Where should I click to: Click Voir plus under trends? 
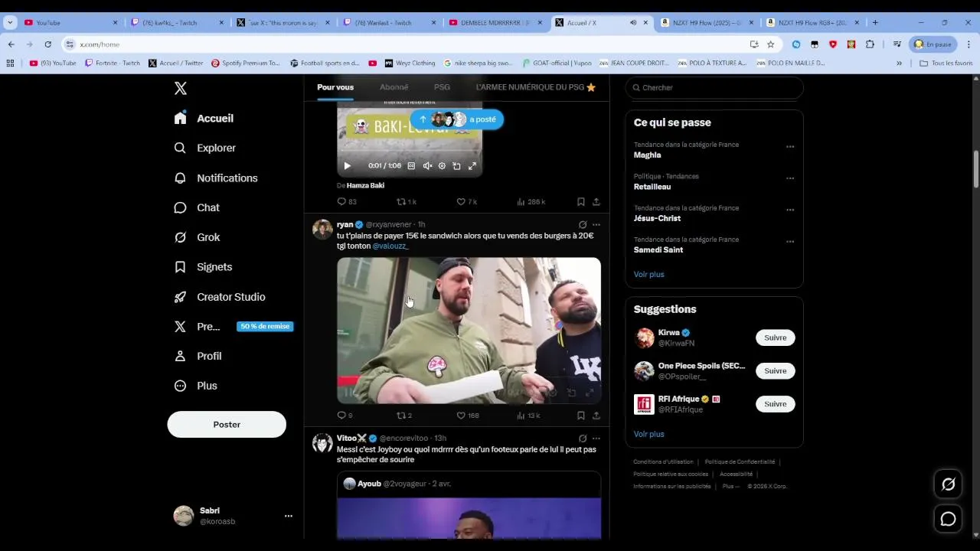point(648,274)
